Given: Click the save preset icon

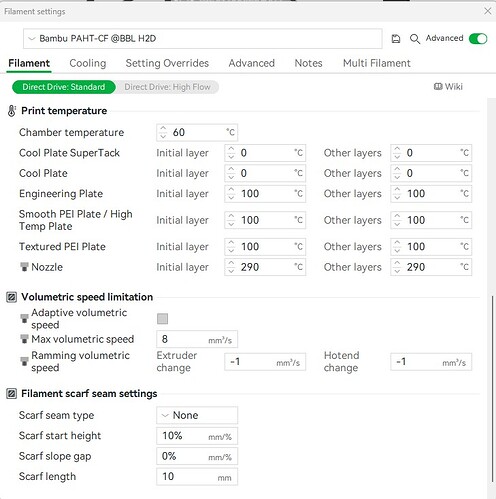Looking at the screenshot, I should [x=396, y=39].
